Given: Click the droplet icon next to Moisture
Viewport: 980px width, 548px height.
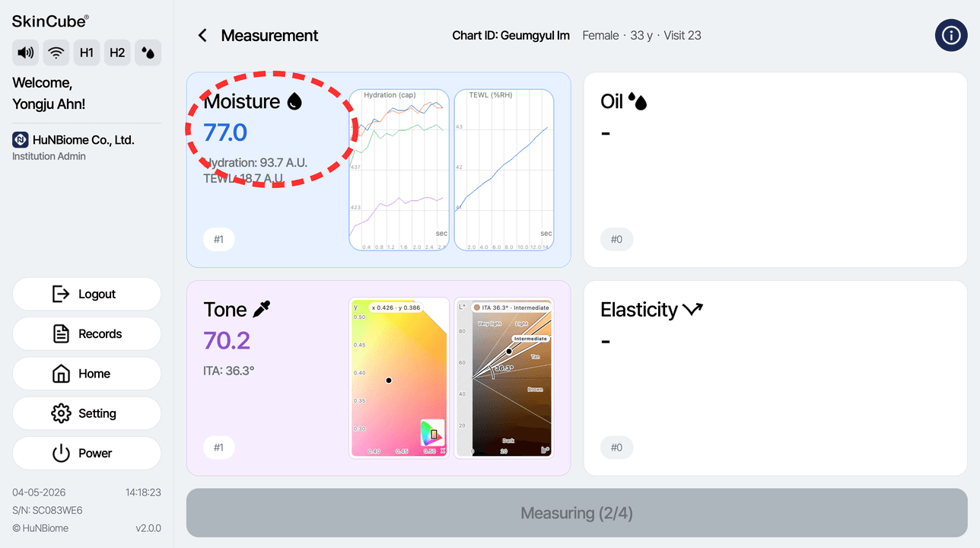Looking at the screenshot, I should click(x=294, y=101).
